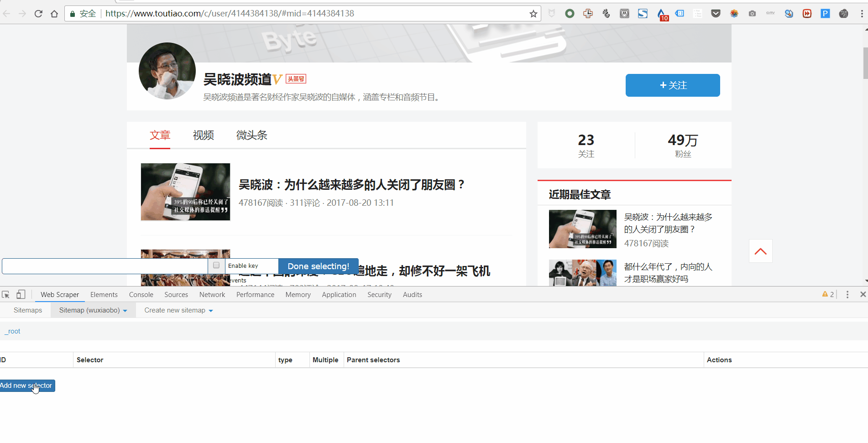Click the browser address bar URL
The width and height of the screenshot is (868, 443).
click(230, 14)
